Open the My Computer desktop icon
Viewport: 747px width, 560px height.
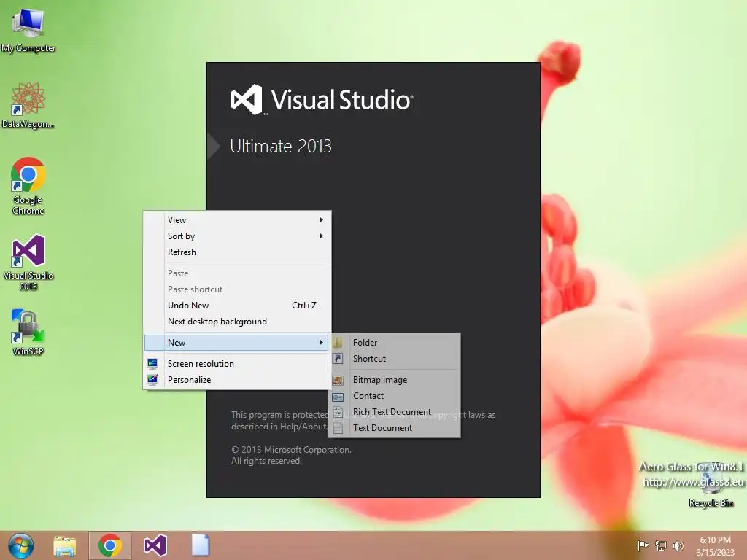(28, 29)
